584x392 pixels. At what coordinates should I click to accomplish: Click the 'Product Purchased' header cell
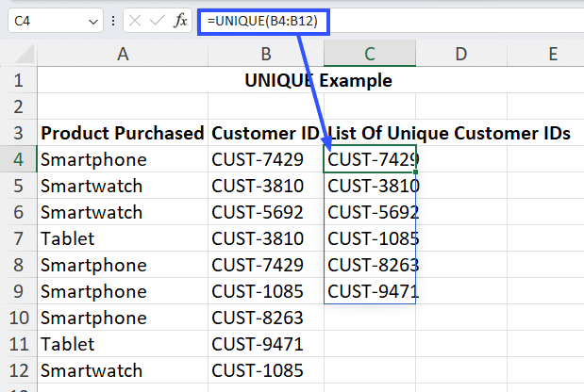click(123, 133)
